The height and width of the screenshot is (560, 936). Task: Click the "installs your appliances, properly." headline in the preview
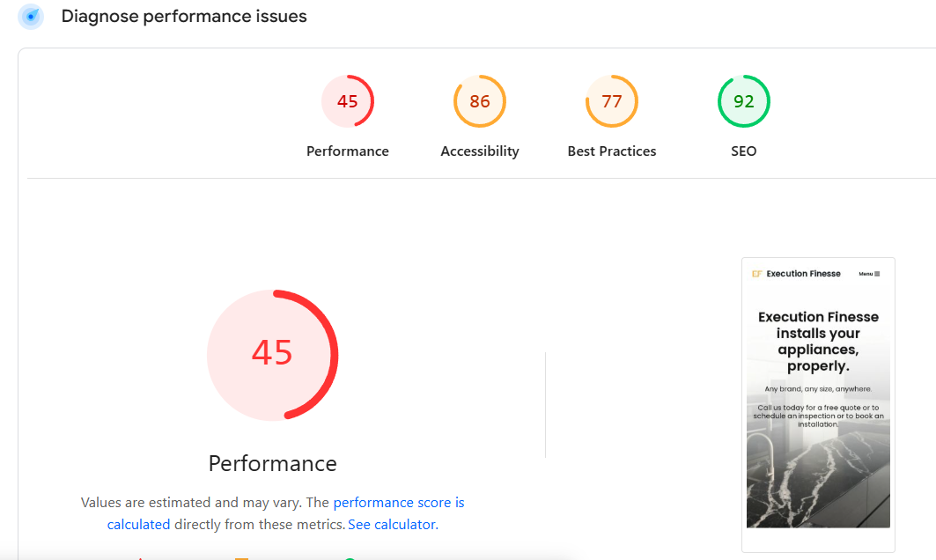click(x=818, y=350)
